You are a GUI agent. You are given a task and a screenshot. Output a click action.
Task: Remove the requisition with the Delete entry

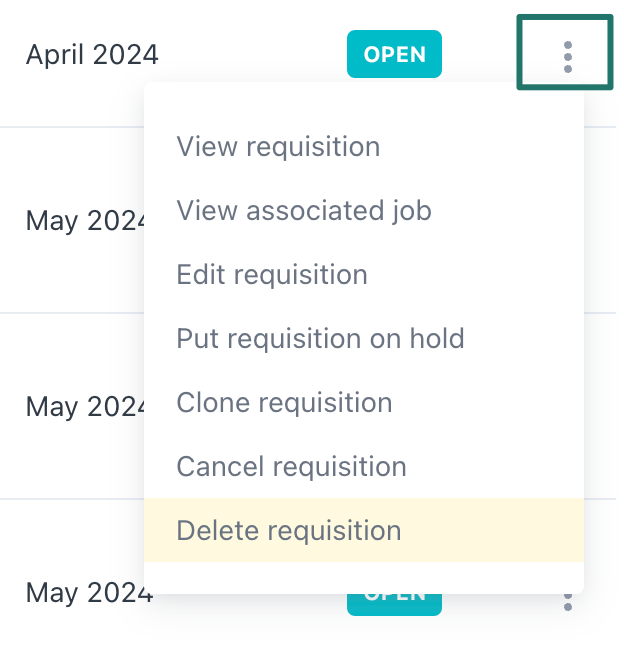pyautogui.click(x=289, y=530)
